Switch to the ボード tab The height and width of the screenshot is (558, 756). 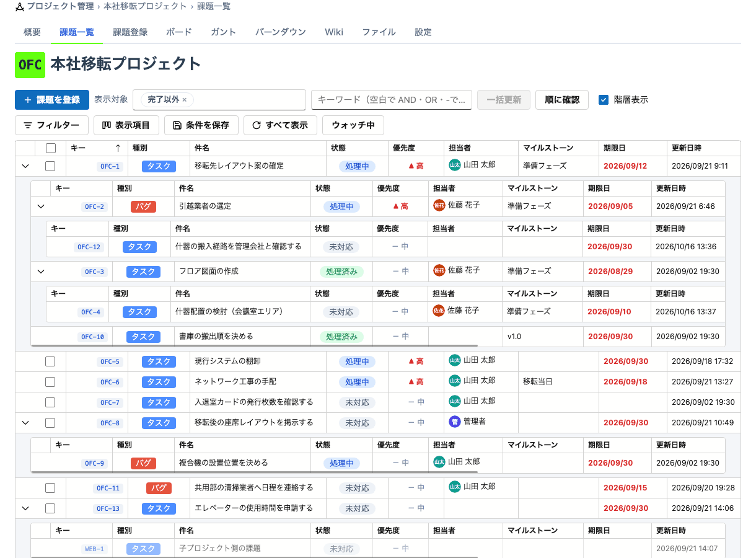pyautogui.click(x=179, y=32)
